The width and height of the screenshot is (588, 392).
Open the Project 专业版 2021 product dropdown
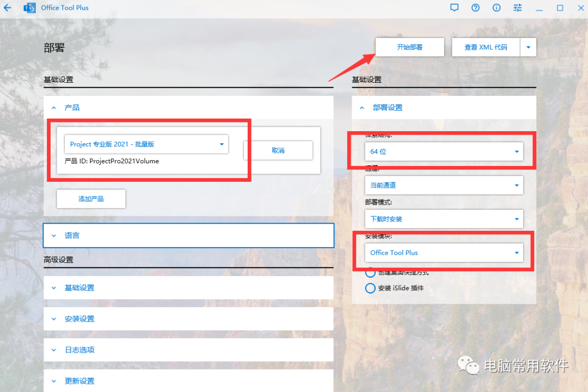[x=146, y=144]
